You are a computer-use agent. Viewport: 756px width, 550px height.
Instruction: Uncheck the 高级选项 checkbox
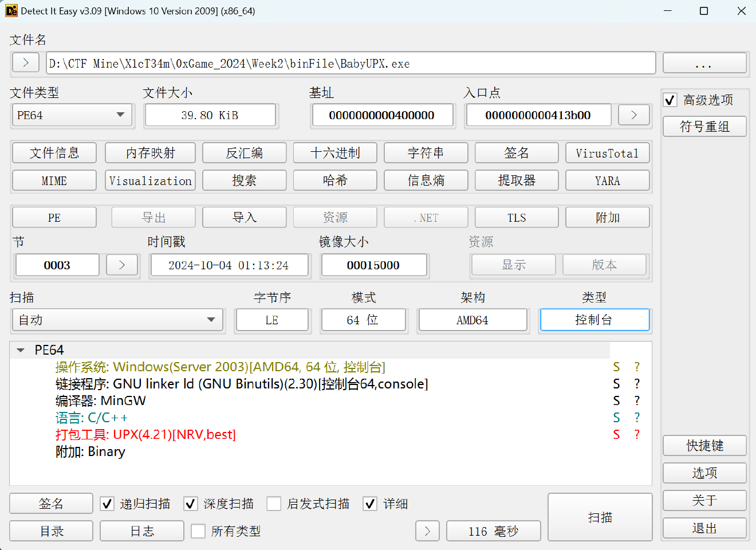coord(670,100)
